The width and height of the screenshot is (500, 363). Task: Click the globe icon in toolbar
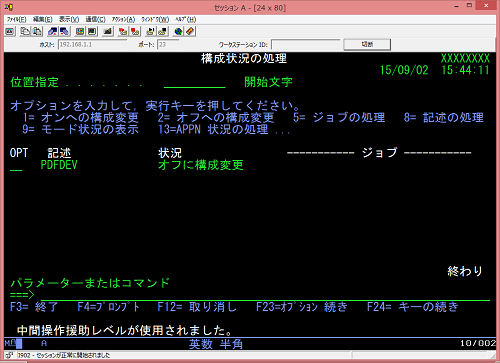tap(178, 32)
